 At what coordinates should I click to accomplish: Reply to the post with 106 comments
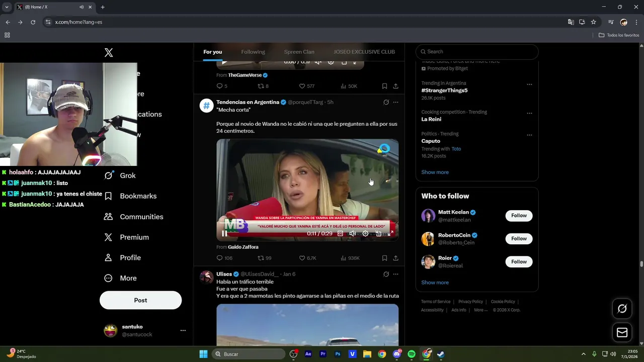[x=224, y=258]
